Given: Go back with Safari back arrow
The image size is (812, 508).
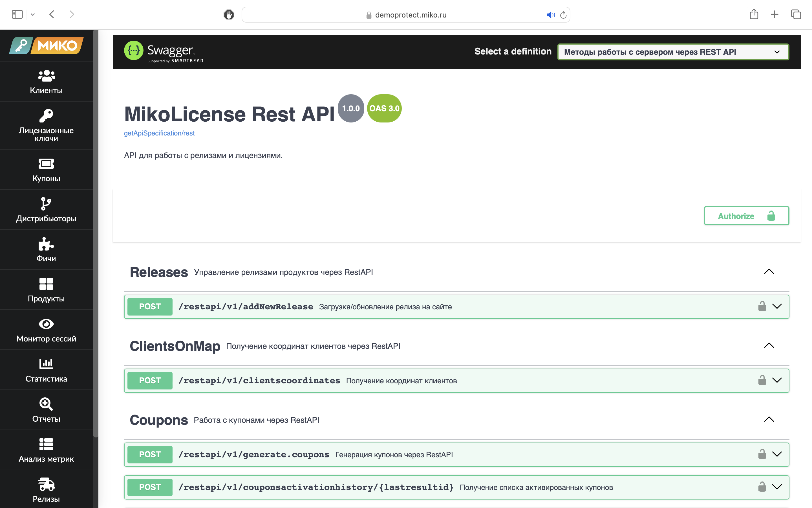Looking at the screenshot, I should 52,14.
